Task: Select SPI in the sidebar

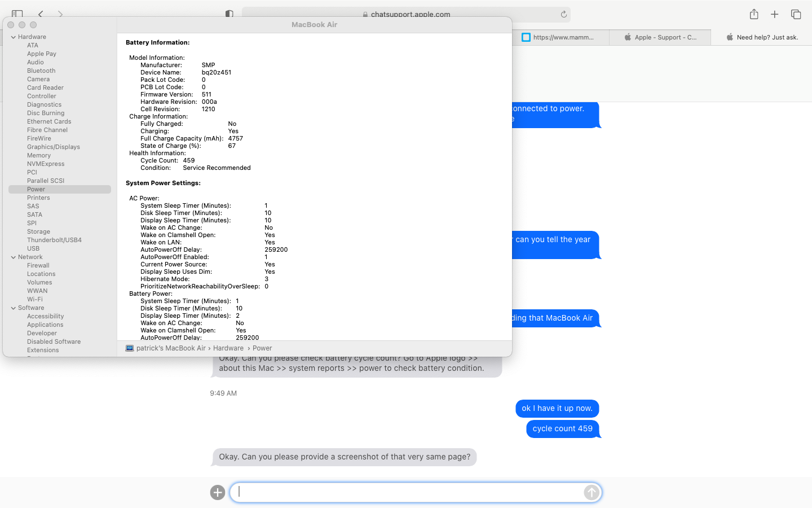Action: [32, 224]
